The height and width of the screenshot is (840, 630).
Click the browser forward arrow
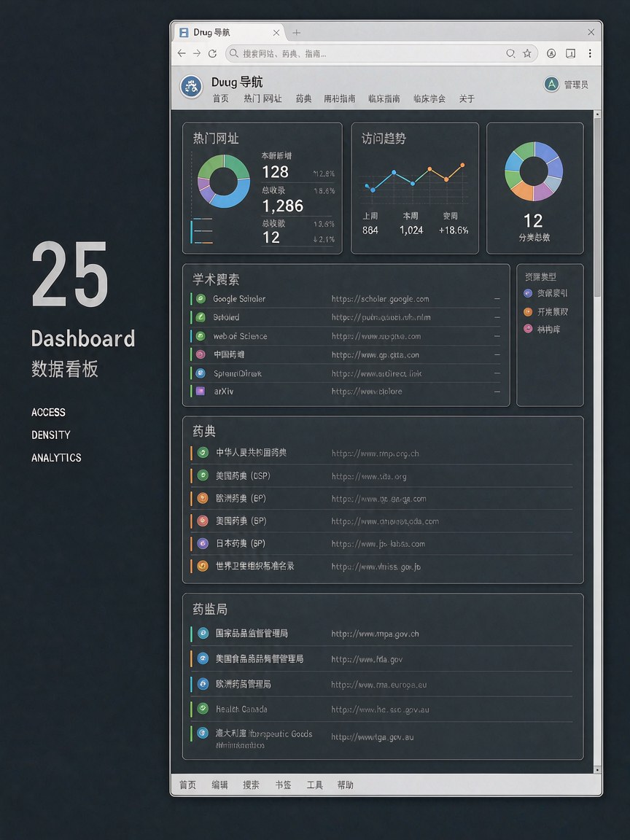point(197,53)
